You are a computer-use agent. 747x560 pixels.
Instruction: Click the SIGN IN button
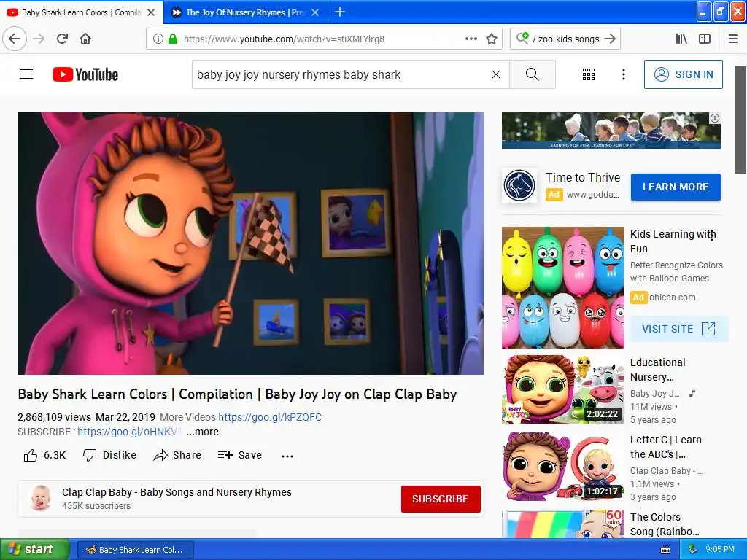(x=683, y=74)
